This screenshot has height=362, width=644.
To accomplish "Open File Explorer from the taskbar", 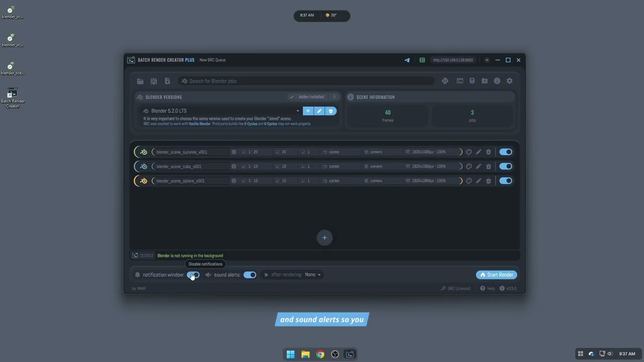I will [305, 354].
